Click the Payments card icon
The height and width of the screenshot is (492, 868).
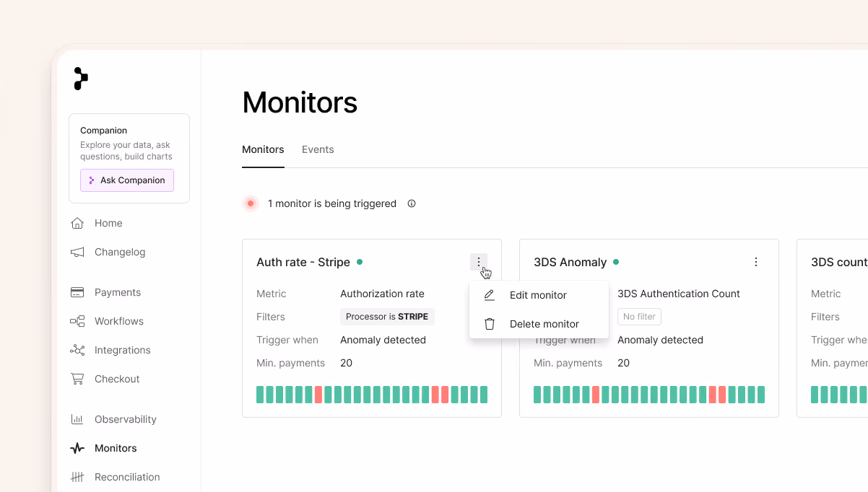(77, 292)
